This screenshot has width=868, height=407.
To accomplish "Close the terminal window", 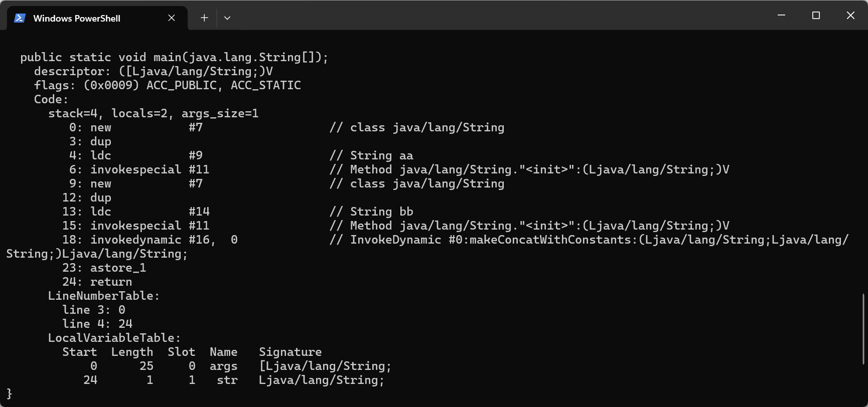I will click(x=850, y=16).
